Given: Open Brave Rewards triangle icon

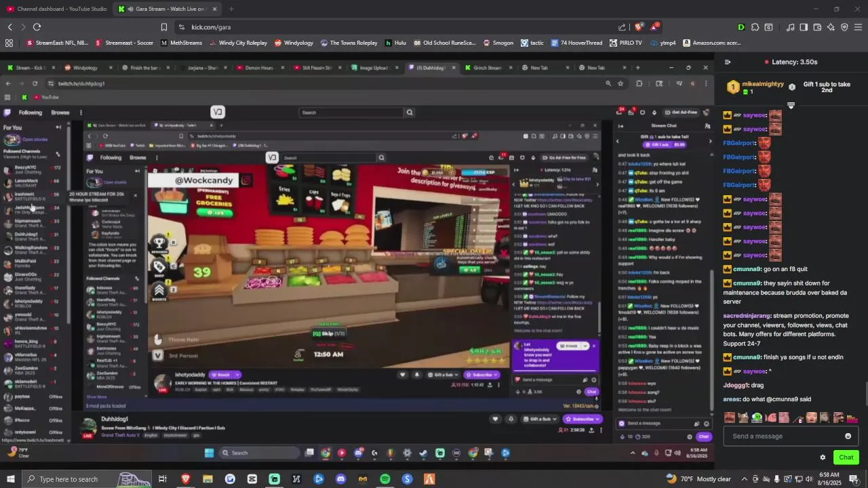Looking at the screenshot, I should (655, 26).
